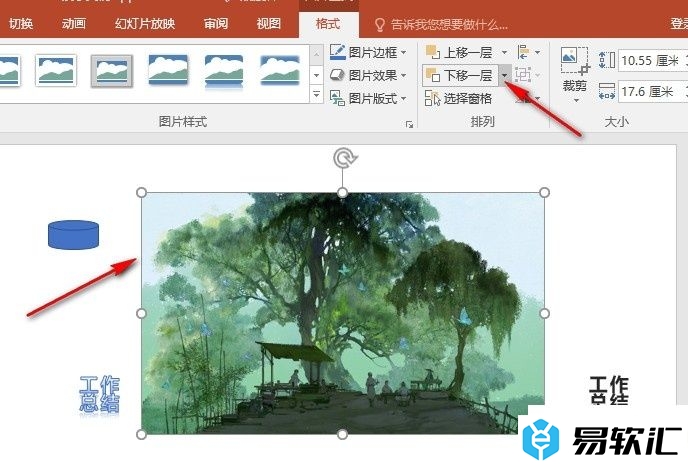This screenshot has width=688, height=465.
Task: Click the 告诉我您想要做什么 search box
Action: (449, 25)
